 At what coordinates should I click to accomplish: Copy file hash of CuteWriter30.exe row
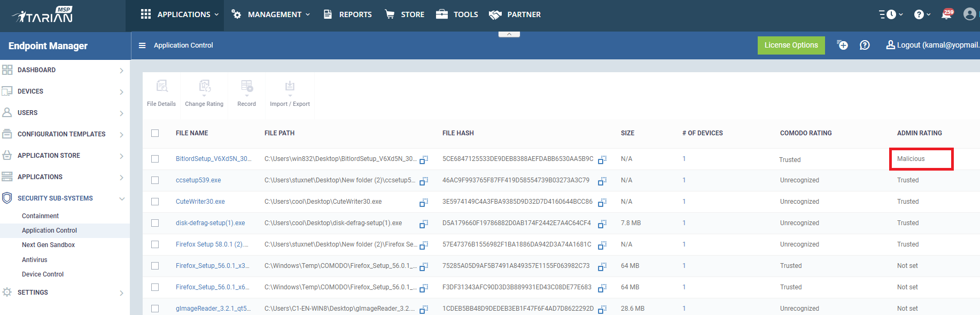click(x=602, y=202)
